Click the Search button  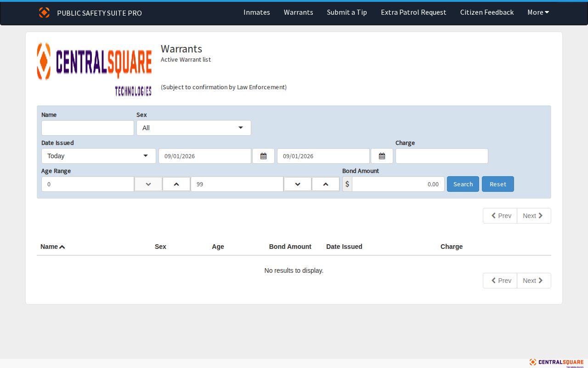tap(463, 184)
